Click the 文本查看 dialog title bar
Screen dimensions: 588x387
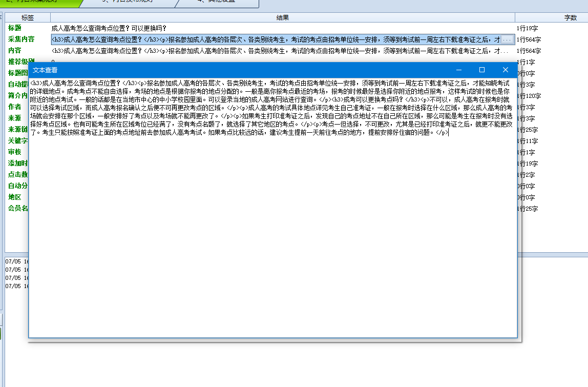pyautogui.click(x=230, y=70)
